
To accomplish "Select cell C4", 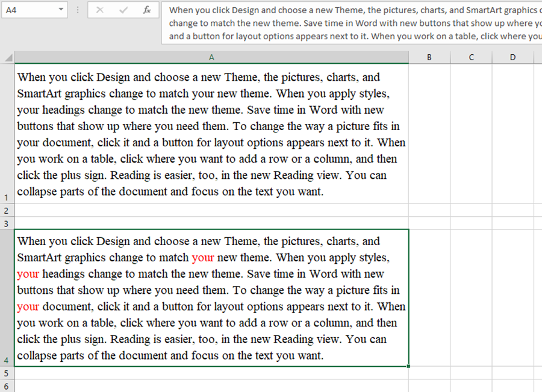I will (x=471, y=297).
